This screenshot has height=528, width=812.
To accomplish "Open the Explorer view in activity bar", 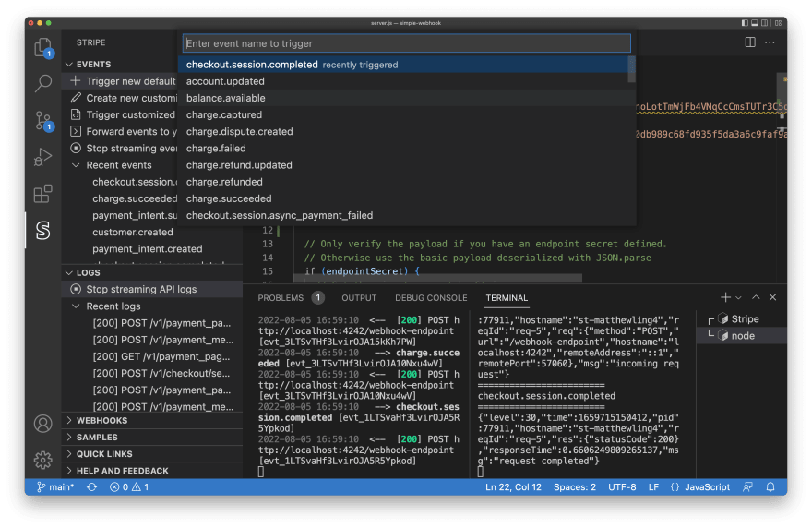I will [43, 48].
